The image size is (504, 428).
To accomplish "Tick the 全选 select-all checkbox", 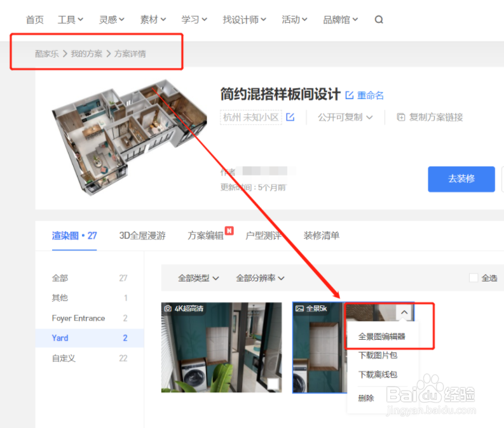I will click(x=473, y=278).
